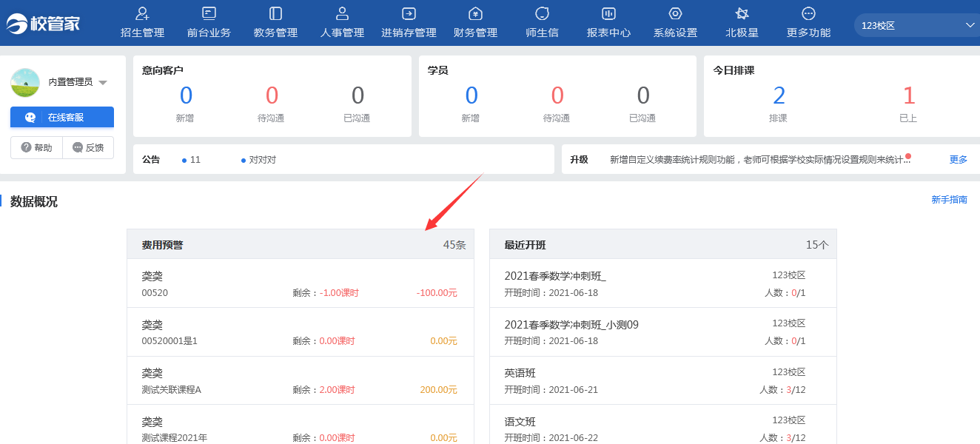Screen dimensions: 980x444
Task: Open announcement item 11
Action: (191, 159)
